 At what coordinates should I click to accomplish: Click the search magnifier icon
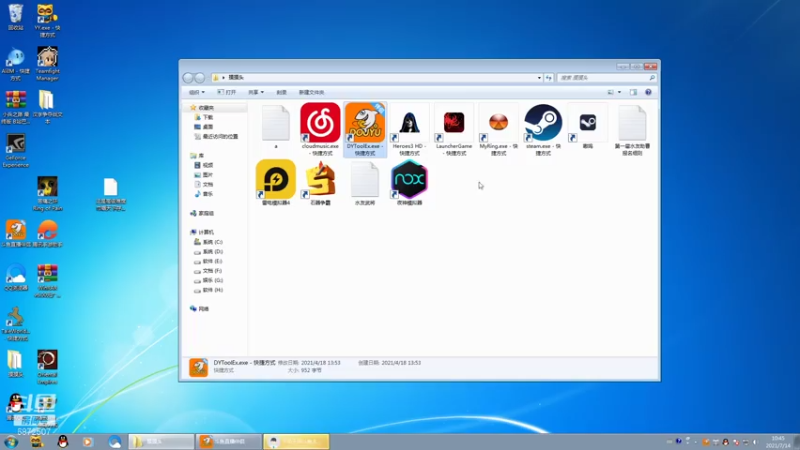(x=652, y=78)
